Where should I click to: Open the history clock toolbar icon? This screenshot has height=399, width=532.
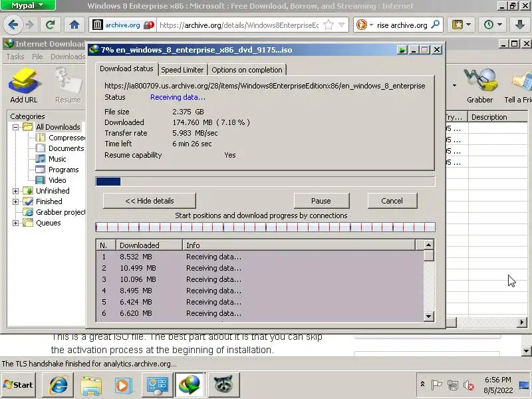492,25
